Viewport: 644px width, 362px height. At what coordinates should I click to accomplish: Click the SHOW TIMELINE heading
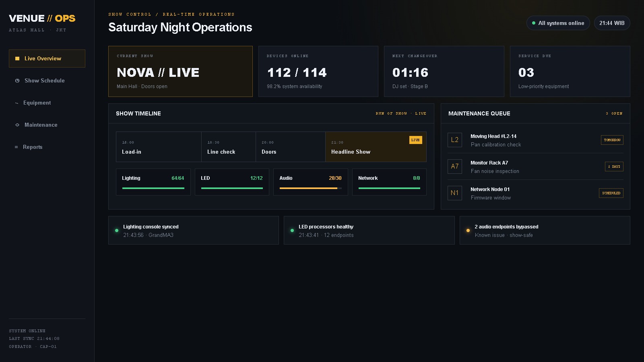pyautogui.click(x=138, y=113)
